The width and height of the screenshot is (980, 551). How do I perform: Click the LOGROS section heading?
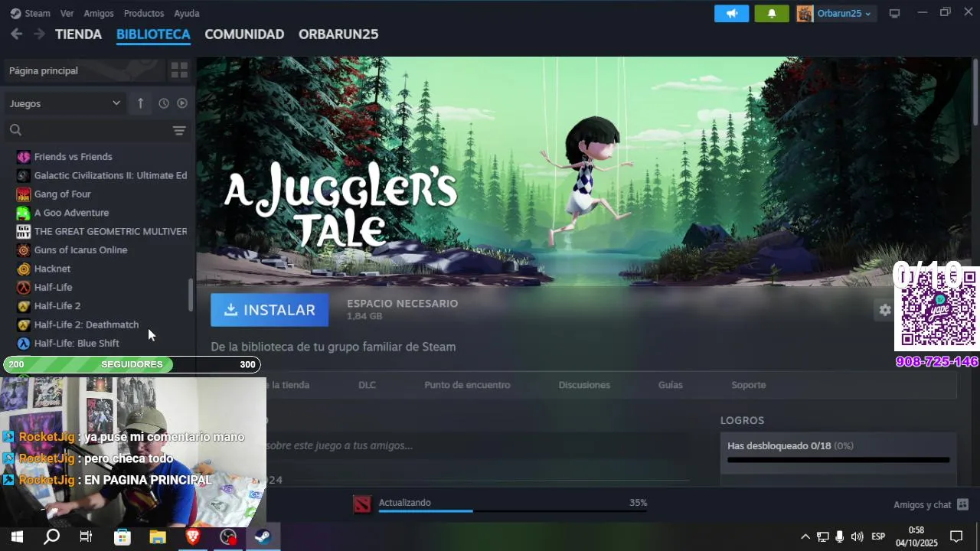742,420
